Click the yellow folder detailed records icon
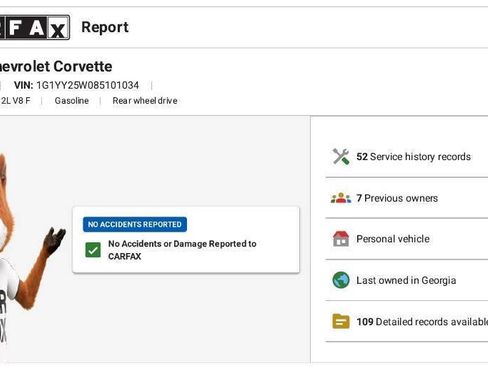The height and width of the screenshot is (366, 488). [341, 321]
